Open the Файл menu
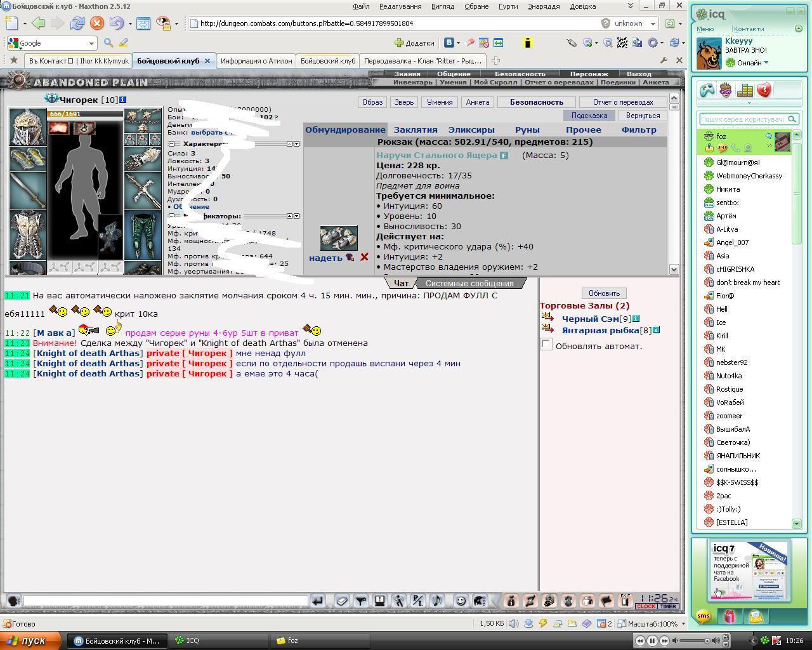Viewport: 812px width, 650px height. point(361,6)
